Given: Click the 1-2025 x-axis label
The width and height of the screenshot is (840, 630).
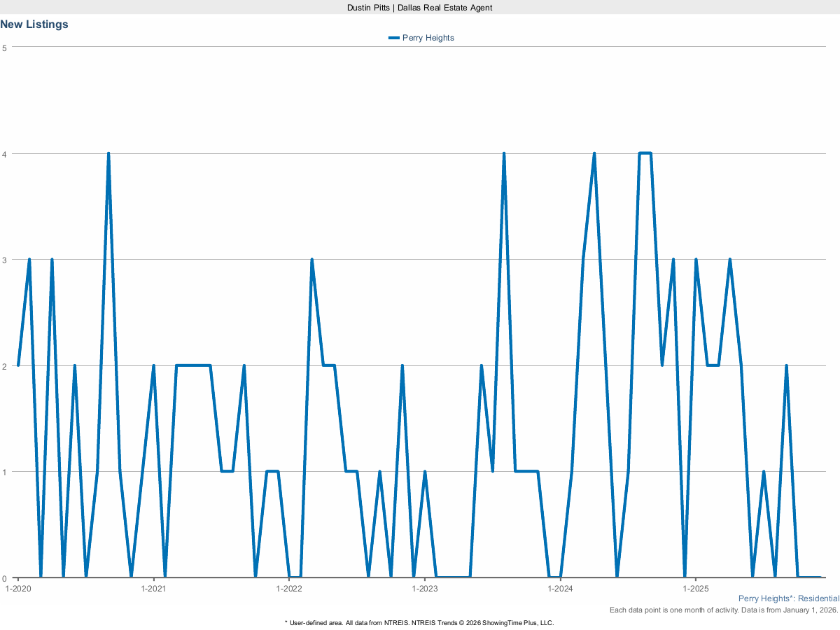Looking at the screenshot, I should click(695, 589).
